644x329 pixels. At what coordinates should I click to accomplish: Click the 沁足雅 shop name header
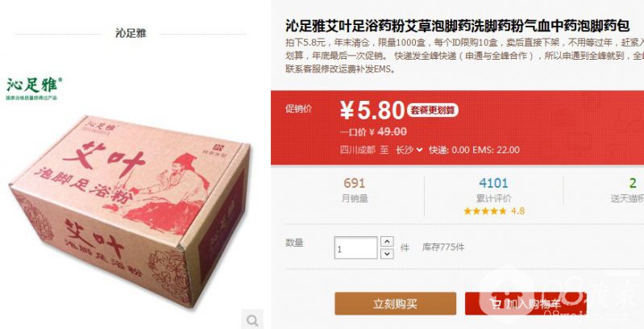(131, 33)
